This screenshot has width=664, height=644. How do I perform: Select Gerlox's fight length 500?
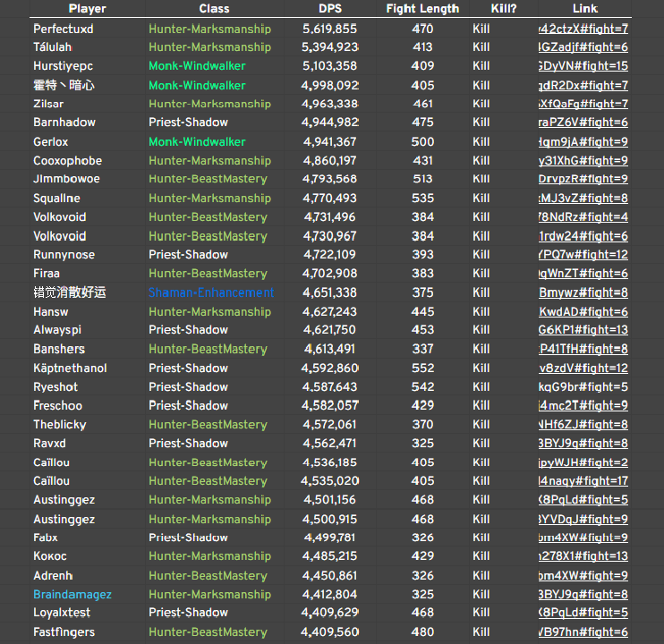(422, 141)
